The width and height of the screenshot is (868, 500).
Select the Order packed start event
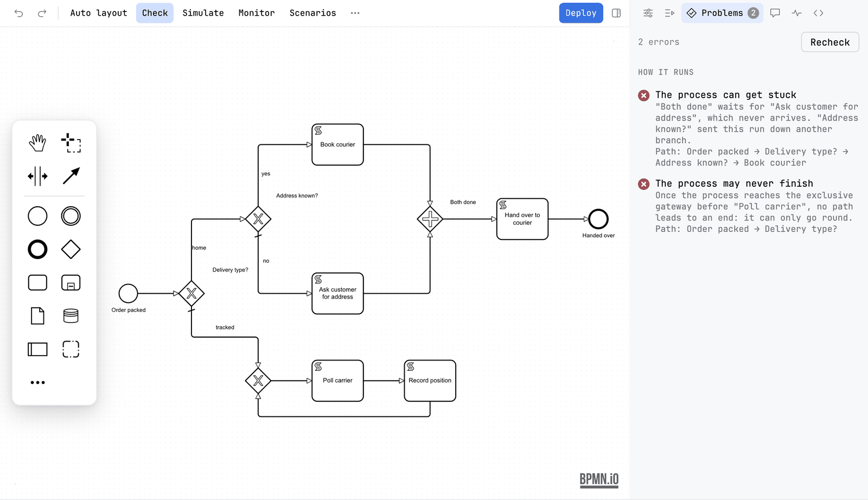pyautogui.click(x=129, y=294)
